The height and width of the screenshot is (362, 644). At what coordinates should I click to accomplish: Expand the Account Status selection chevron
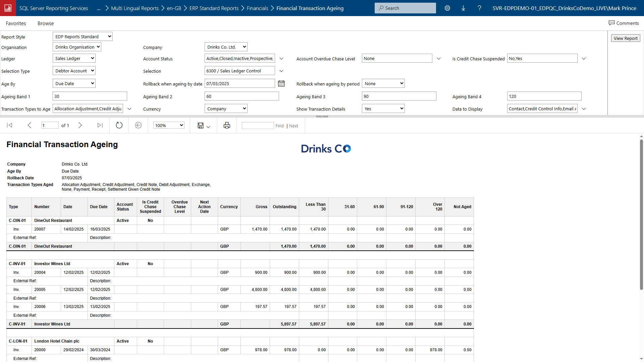[x=281, y=58]
